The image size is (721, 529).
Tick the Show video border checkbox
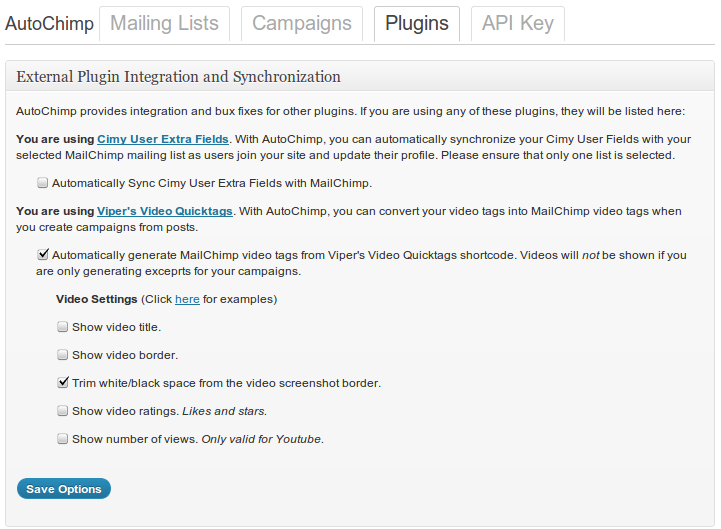coord(62,355)
